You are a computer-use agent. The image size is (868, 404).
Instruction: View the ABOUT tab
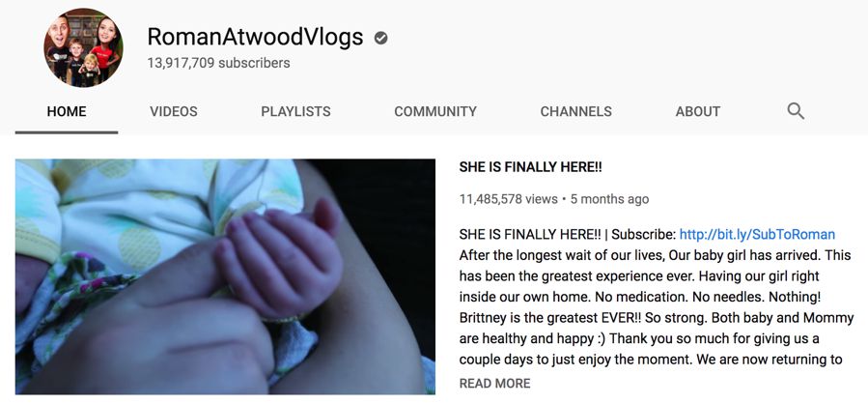[x=697, y=111]
